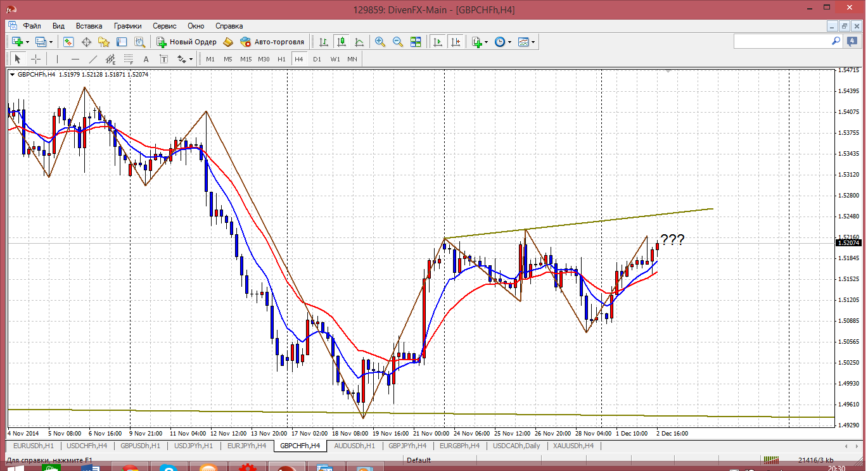Click the Zoom Out magnifier icon

[x=398, y=42]
